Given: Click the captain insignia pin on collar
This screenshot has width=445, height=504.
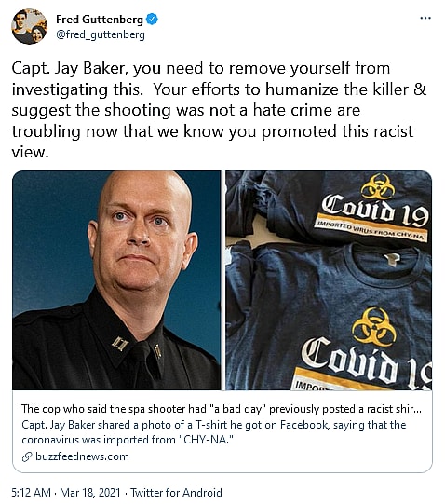Looking at the screenshot, I should coord(120,344).
